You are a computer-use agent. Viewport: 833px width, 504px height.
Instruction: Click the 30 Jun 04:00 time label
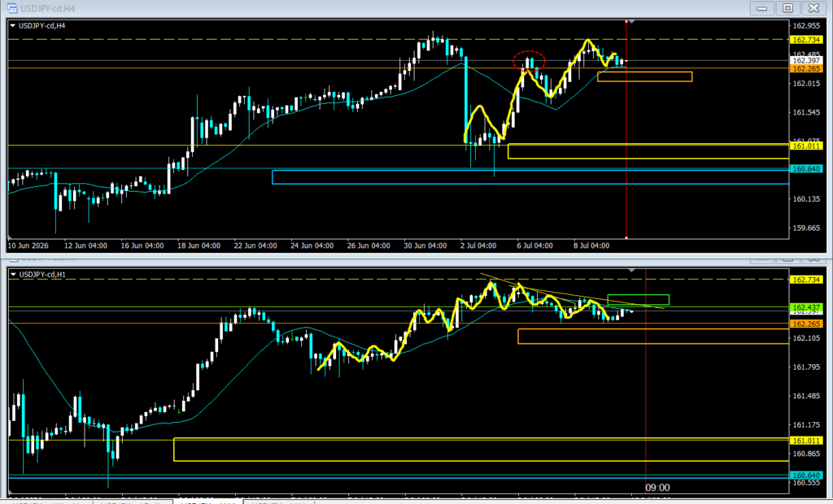[425, 245]
